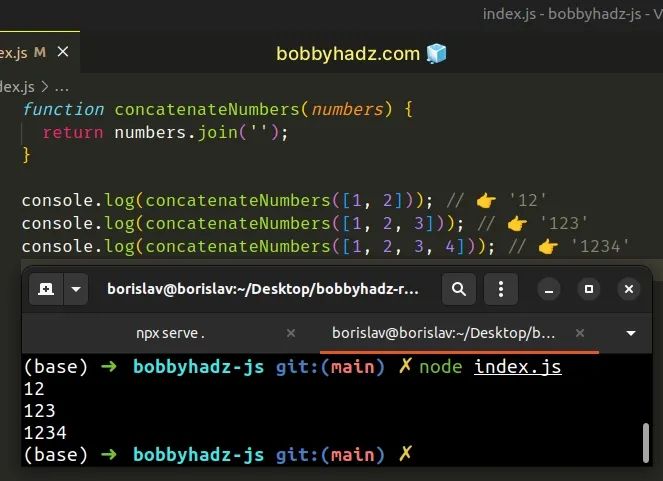663x481 pixels.
Task: Switch to the 'npx serve .' terminal tab
Action: 170,333
